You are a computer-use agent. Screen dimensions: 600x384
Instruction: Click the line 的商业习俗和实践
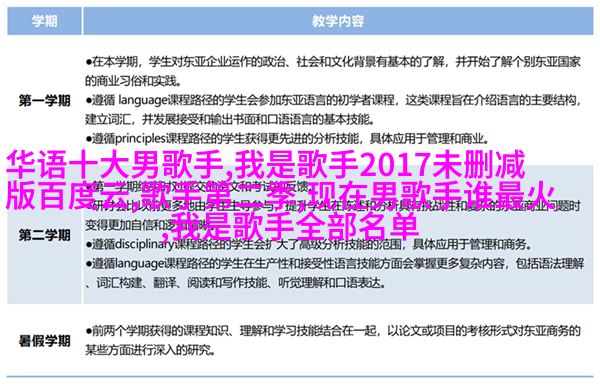[133, 81]
